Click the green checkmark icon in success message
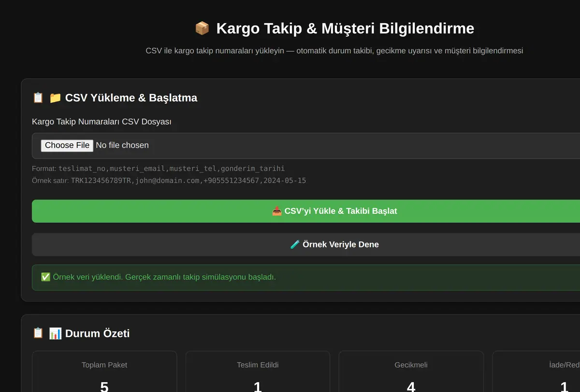 (45, 277)
